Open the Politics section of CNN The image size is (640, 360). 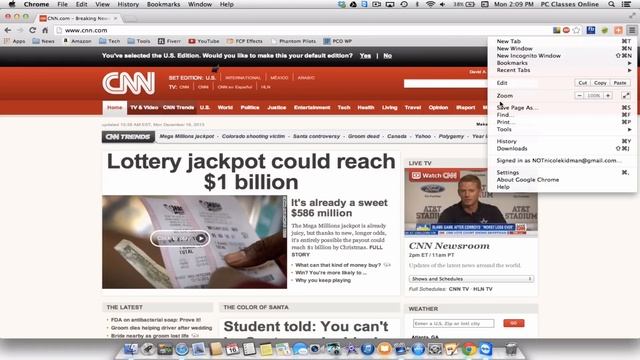coord(250,108)
